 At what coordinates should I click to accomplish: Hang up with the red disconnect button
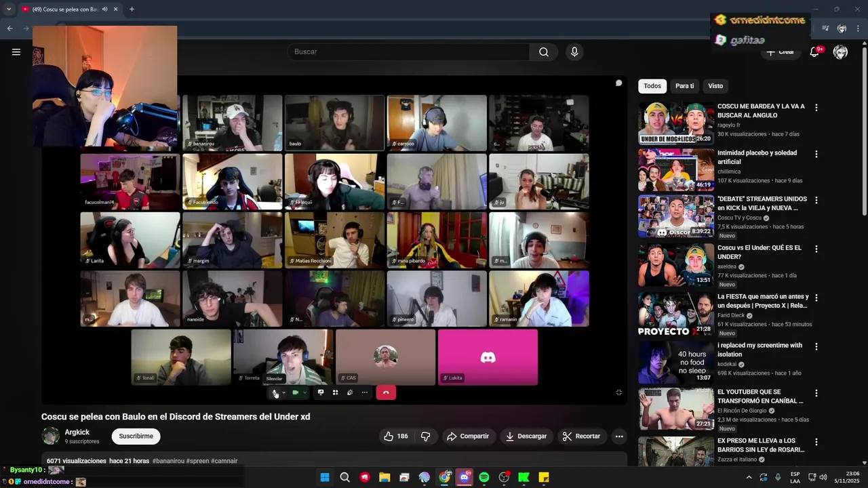(386, 392)
